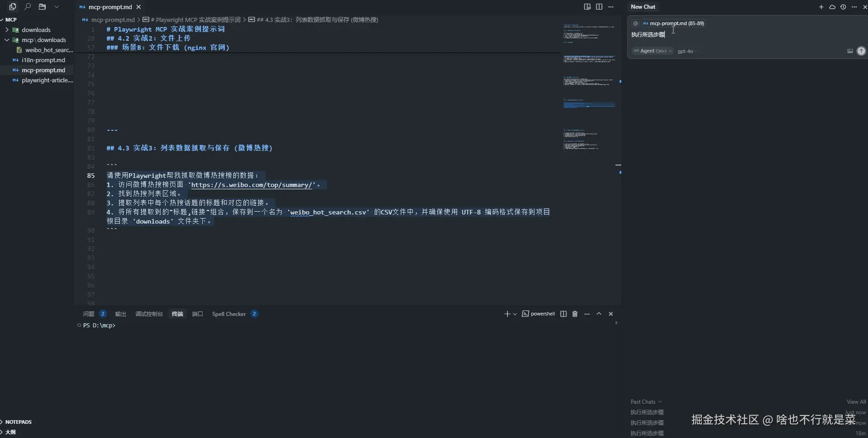
Task: Create a new terminal with plus icon
Action: click(x=507, y=314)
